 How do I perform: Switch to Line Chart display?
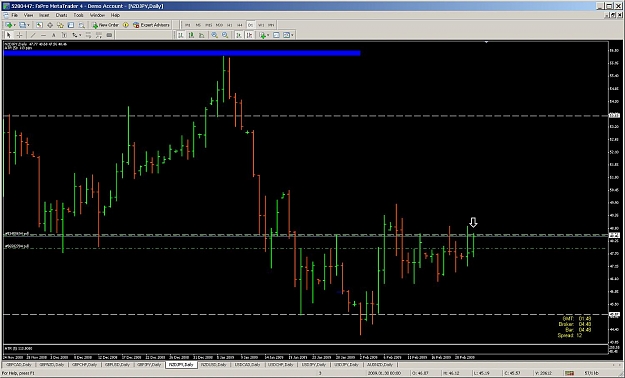(x=201, y=35)
